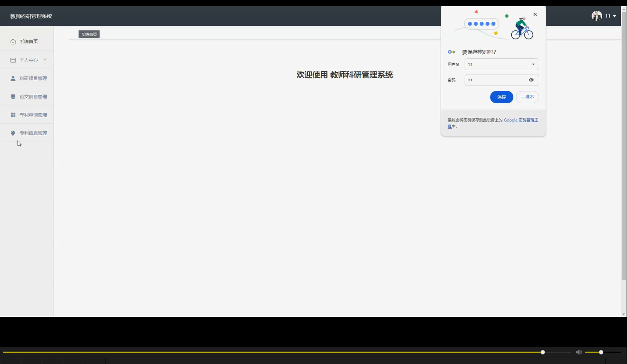Open the 用户名 dropdown in the save dialog
Screen dimensions: 627x364
[x=534, y=64]
